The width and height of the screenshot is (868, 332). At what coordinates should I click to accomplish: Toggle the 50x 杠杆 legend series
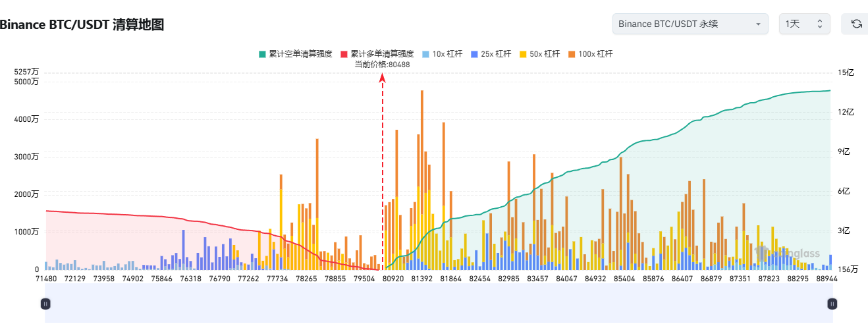click(539, 54)
